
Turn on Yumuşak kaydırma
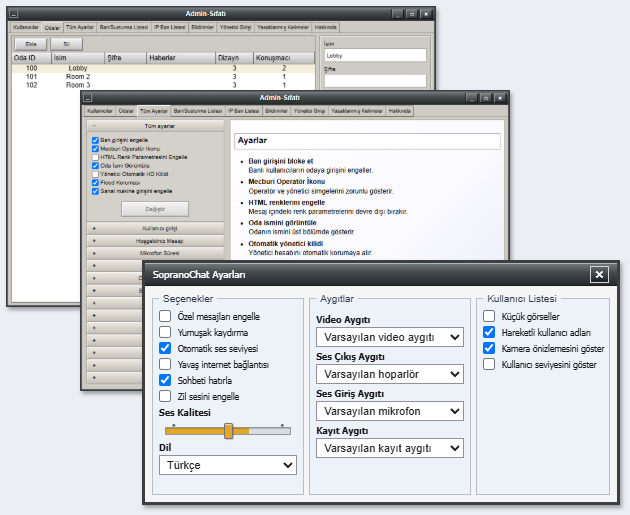(x=165, y=332)
